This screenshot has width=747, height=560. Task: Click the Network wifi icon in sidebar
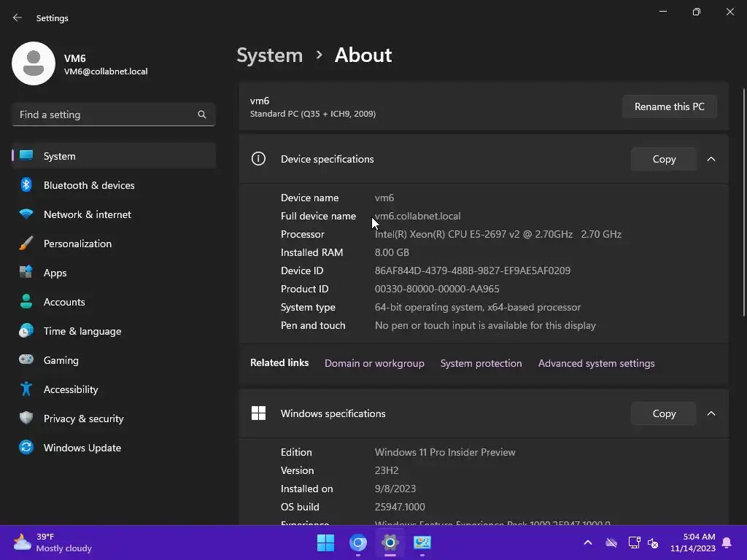click(26, 214)
